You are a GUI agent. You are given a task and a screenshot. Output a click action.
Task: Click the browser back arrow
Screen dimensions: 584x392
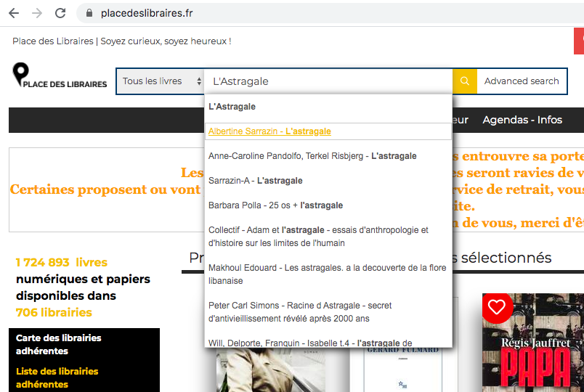click(14, 13)
